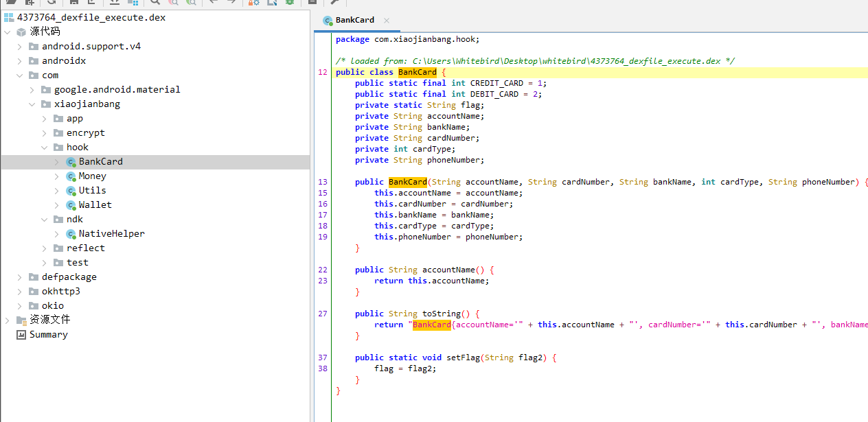Click line number 27 in gutter
This screenshot has width=868, height=422.
coord(323,314)
